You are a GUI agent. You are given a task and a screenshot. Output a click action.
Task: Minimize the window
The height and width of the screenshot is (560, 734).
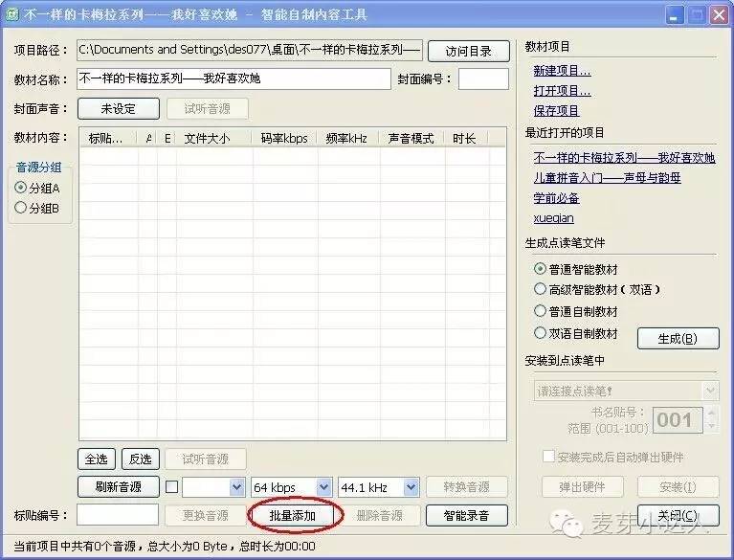tap(674, 15)
